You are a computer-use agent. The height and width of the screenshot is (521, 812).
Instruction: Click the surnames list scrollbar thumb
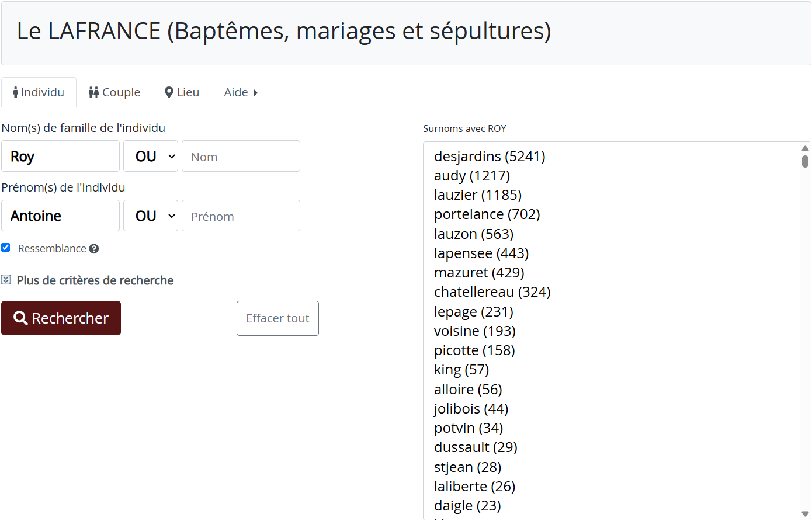coord(805,161)
